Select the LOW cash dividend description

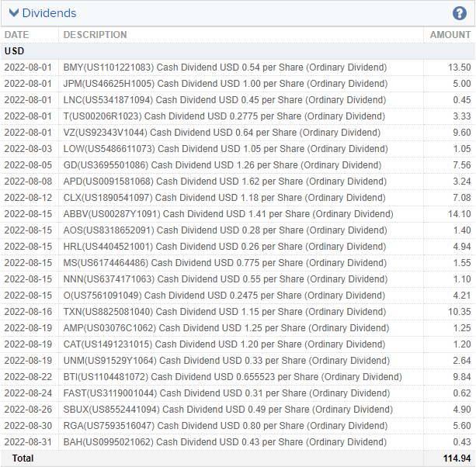click(x=225, y=149)
